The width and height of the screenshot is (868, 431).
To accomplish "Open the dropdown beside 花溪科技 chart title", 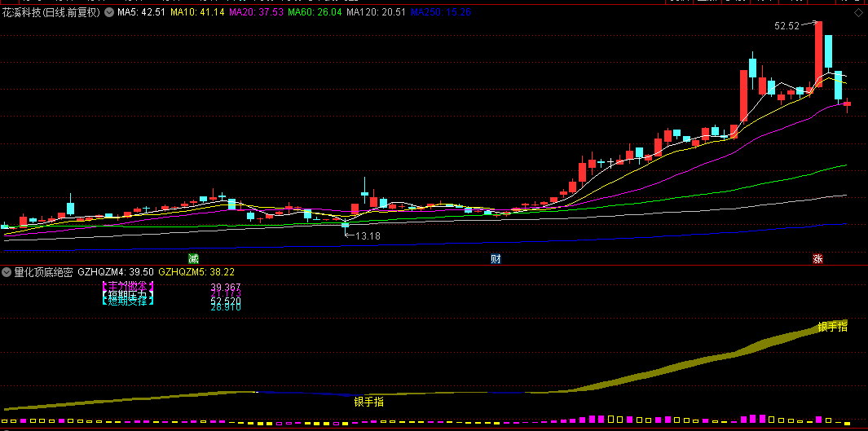I will click(x=108, y=11).
